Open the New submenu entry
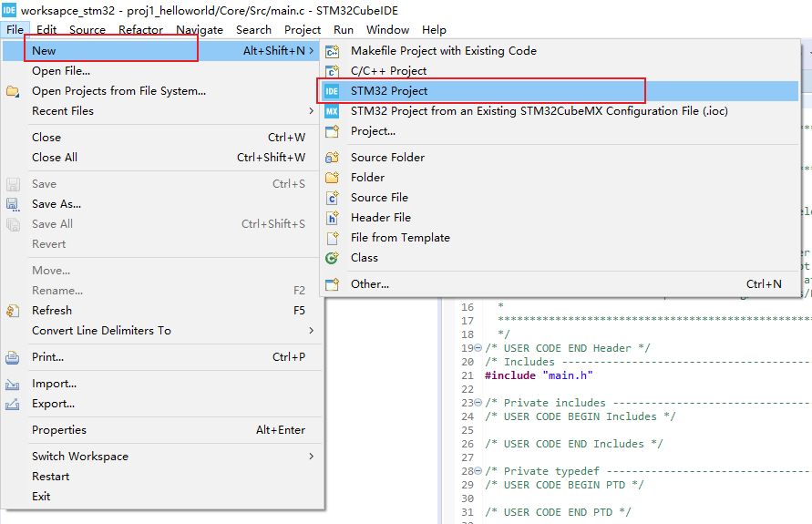The height and width of the screenshot is (524, 812). (160, 51)
